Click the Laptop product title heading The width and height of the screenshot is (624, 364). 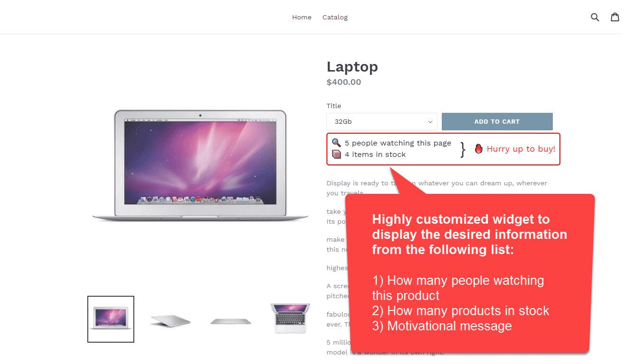pyautogui.click(x=352, y=67)
